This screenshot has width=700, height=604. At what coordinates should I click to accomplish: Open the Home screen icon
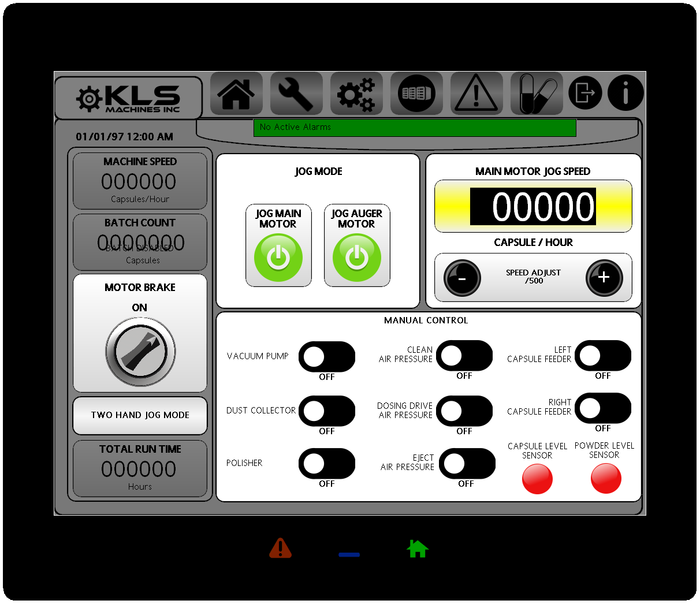pyautogui.click(x=236, y=94)
